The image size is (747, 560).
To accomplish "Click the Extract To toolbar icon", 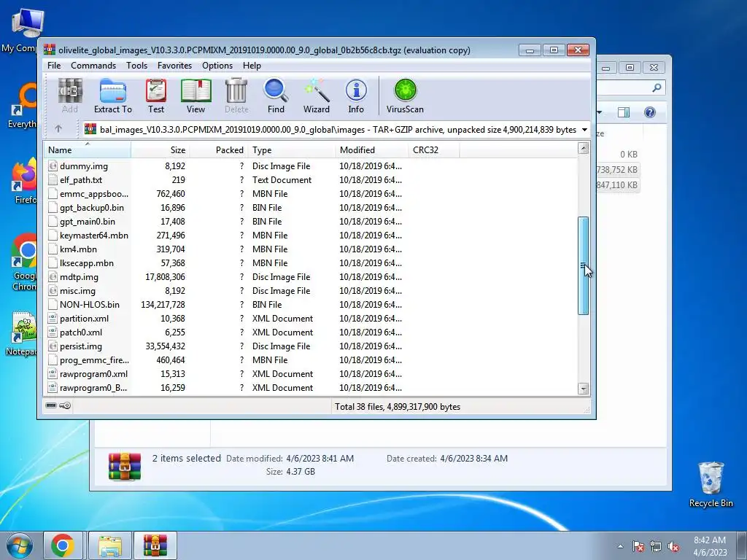I will tap(113, 96).
